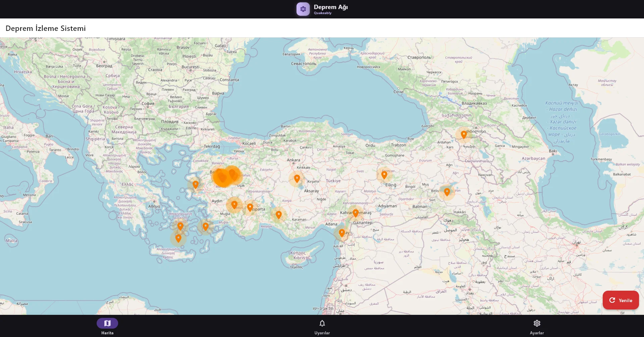This screenshot has height=337, width=644.
Task: Click the earthquake marker near Kahramanmaraş
Action: click(x=355, y=213)
